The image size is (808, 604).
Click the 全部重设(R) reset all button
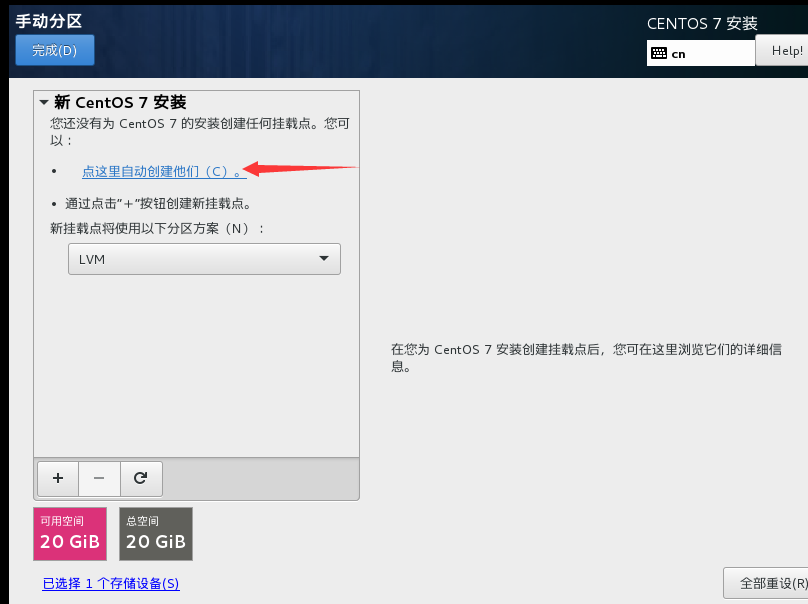click(766, 583)
